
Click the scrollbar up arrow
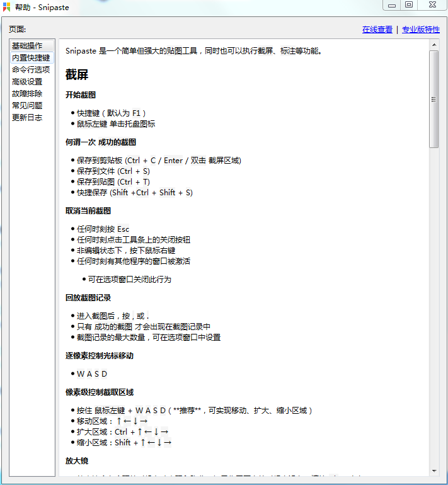click(434, 45)
